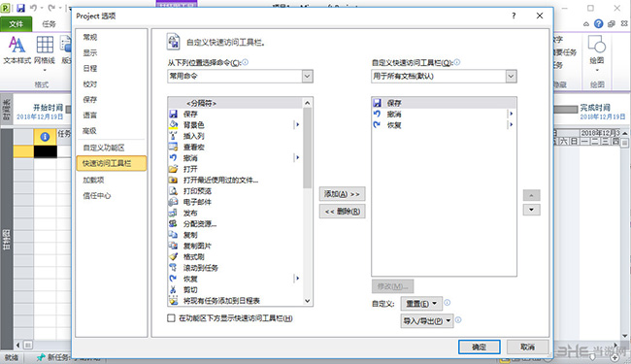Click the Move Up arrow button
The height and width of the screenshot is (364, 631).
click(531, 195)
